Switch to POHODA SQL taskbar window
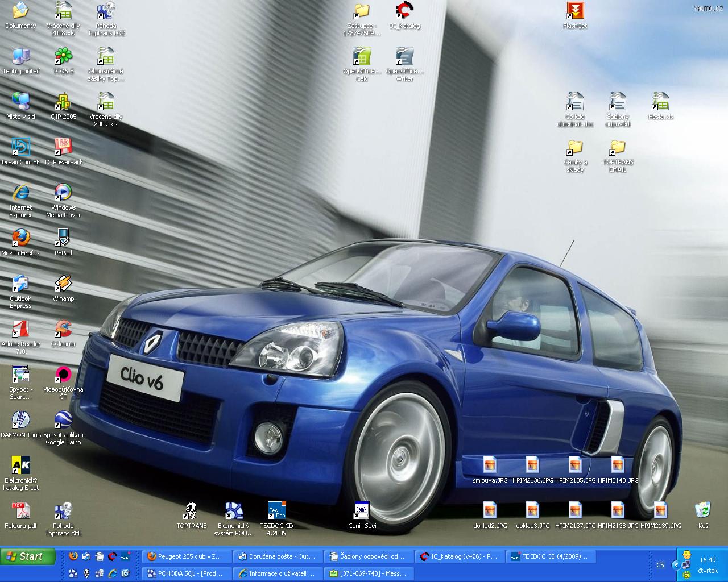This screenshot has height=582, width=728. pyautogui.click(x=187, y=573)
